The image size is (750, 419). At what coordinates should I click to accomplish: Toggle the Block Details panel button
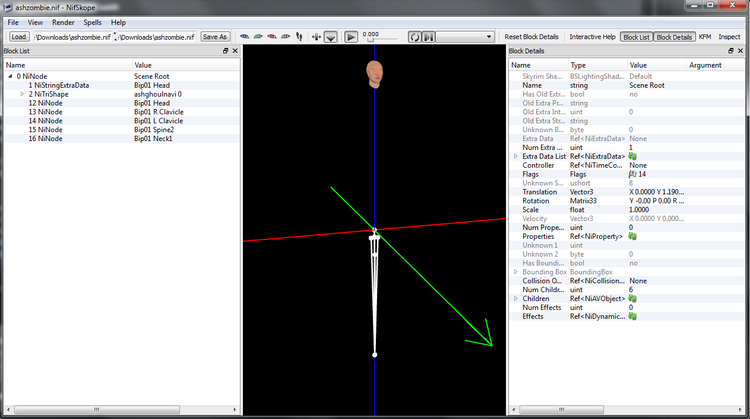674,37
